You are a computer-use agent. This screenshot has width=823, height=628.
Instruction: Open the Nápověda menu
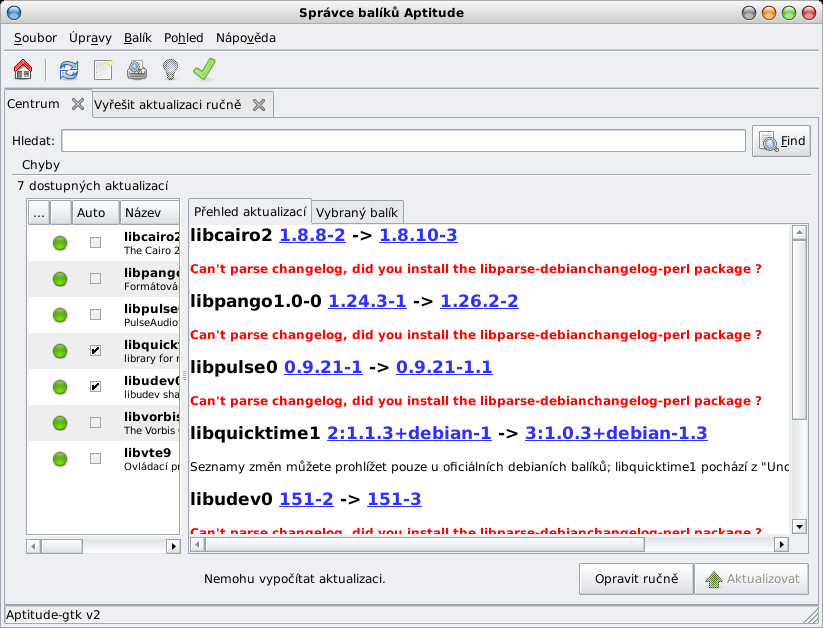pos(246,38)
